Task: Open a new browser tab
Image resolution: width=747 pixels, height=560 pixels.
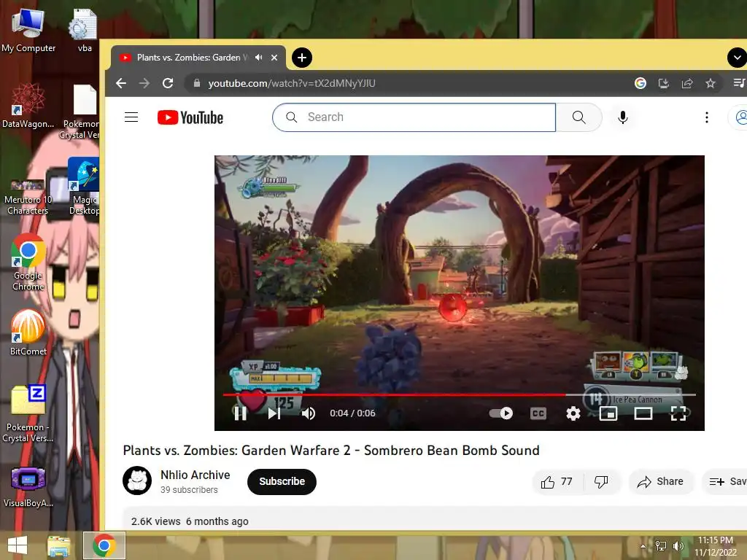Action: (x=301, y=58)
